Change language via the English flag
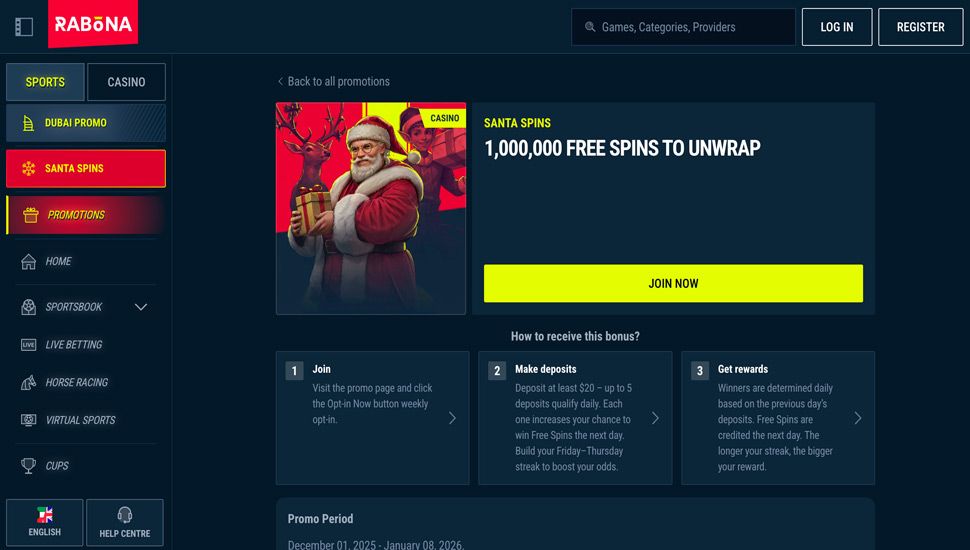Viewport: 970px width, 550px height. coord(45,515)
